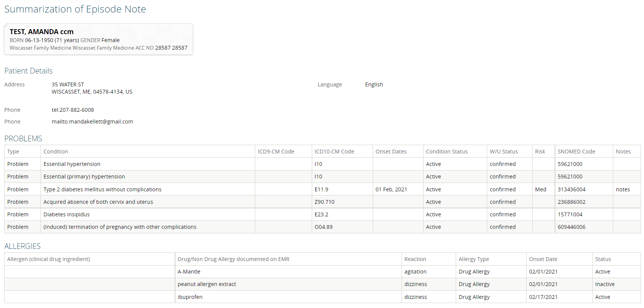Select the ibuprofen allergy row

[190, 297]
